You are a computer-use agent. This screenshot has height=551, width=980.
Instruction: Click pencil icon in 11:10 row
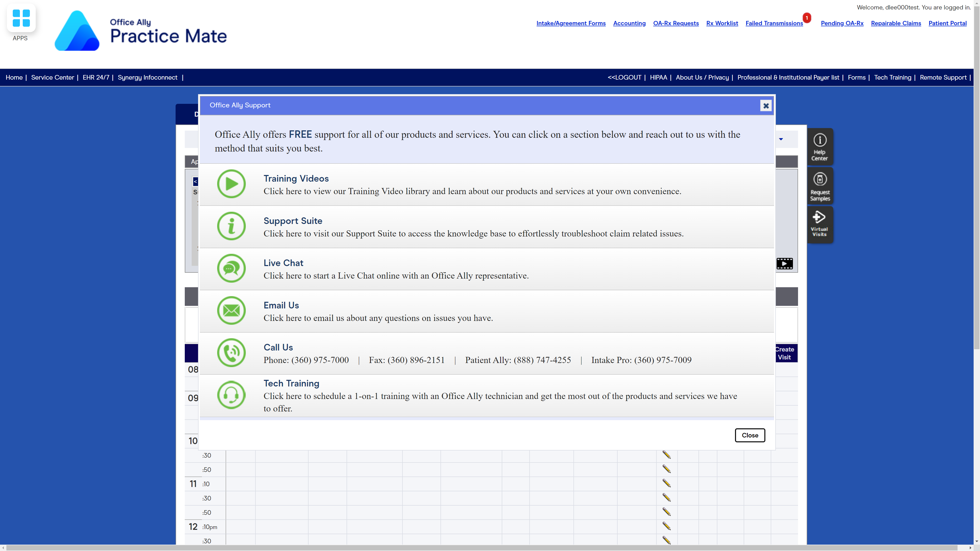667,483
